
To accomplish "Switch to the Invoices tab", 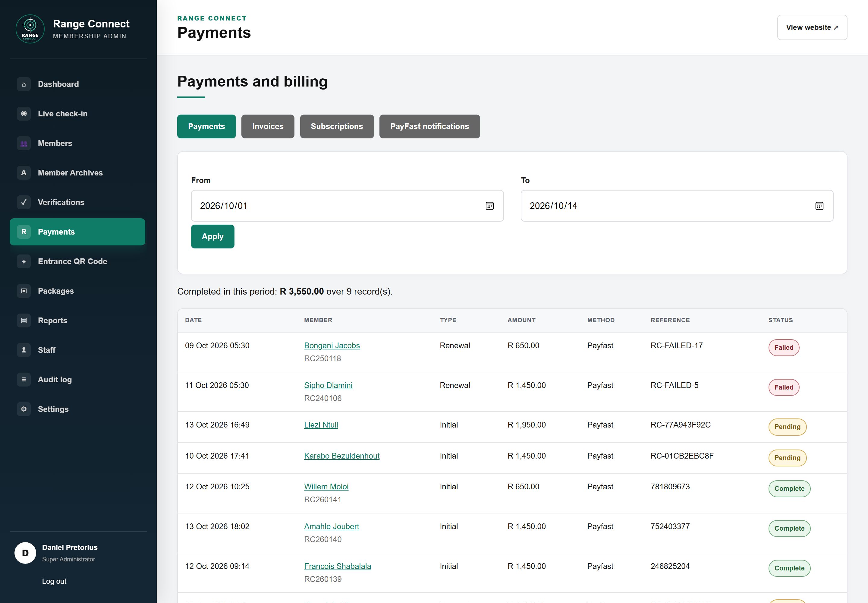I will tap(268, 127).
